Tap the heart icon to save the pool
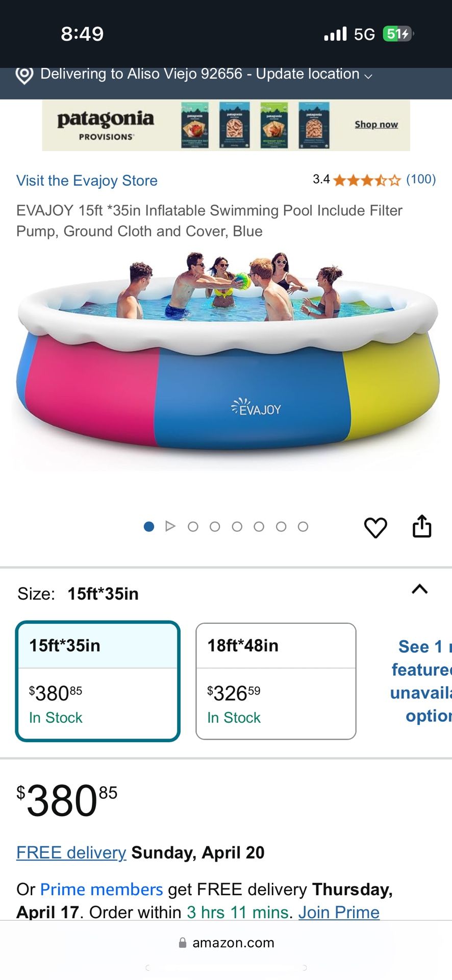This screenshot has height=980, width=452. [376, 527]
